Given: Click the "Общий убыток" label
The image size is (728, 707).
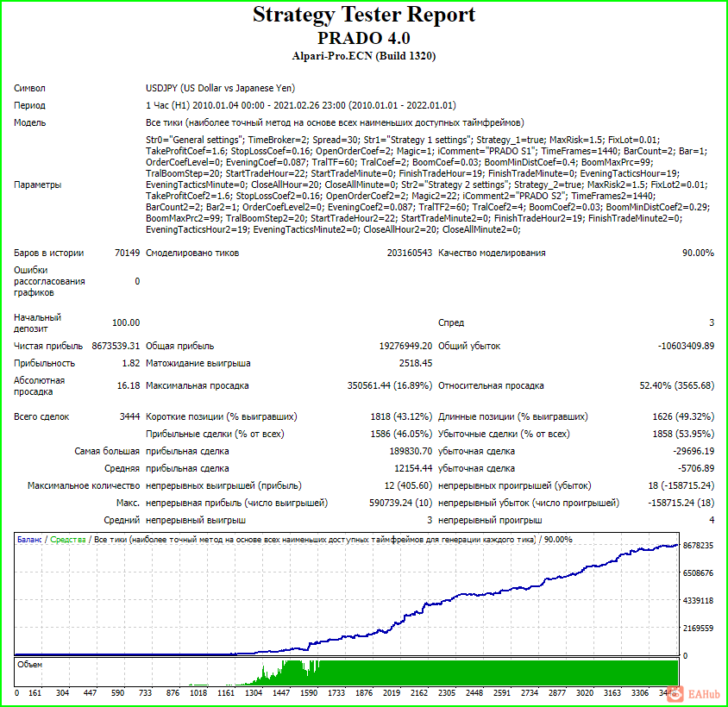Looking at the screenshot, I should coord(469,346).
